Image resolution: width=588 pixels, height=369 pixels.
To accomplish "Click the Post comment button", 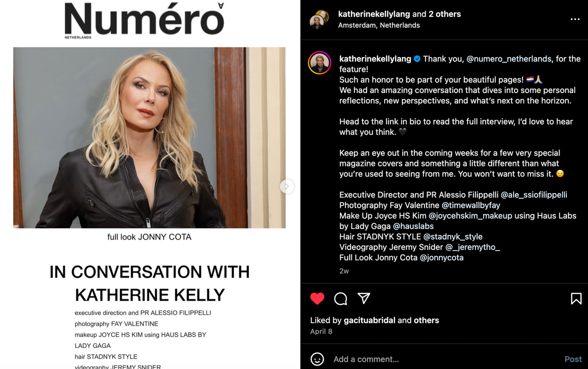I will coord(573,359).
